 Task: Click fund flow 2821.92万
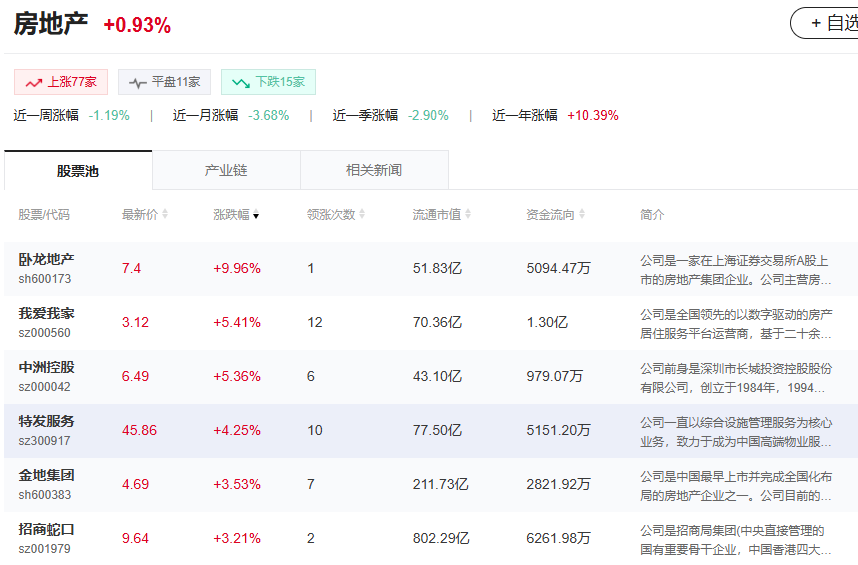pyautogui.click(x=559, y=485)
